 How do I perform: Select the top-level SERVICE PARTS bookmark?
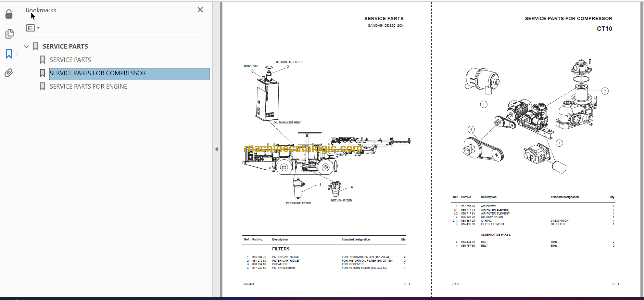click(65, 47)
